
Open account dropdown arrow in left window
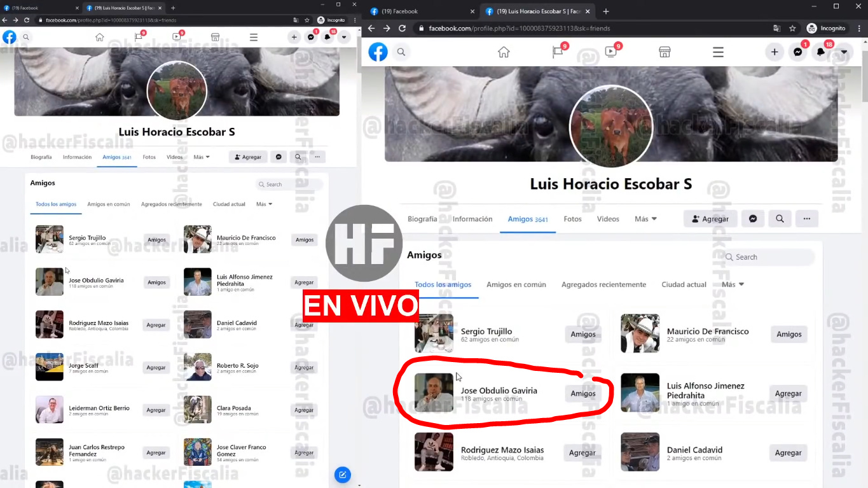pos(344,37)
